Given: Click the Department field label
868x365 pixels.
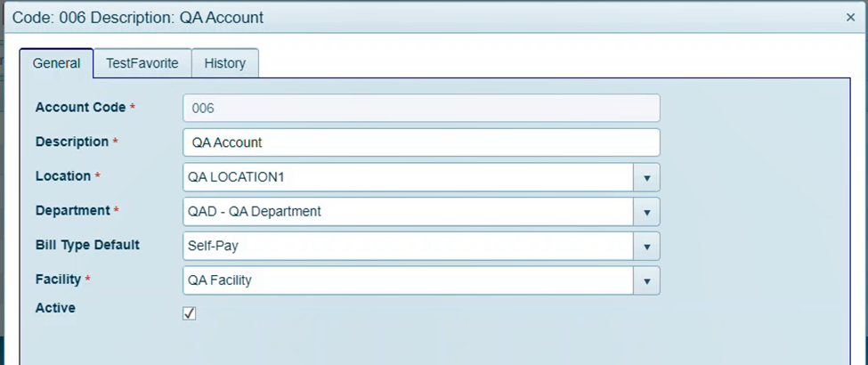Looking at the screenshot, I should coord(71,211).
